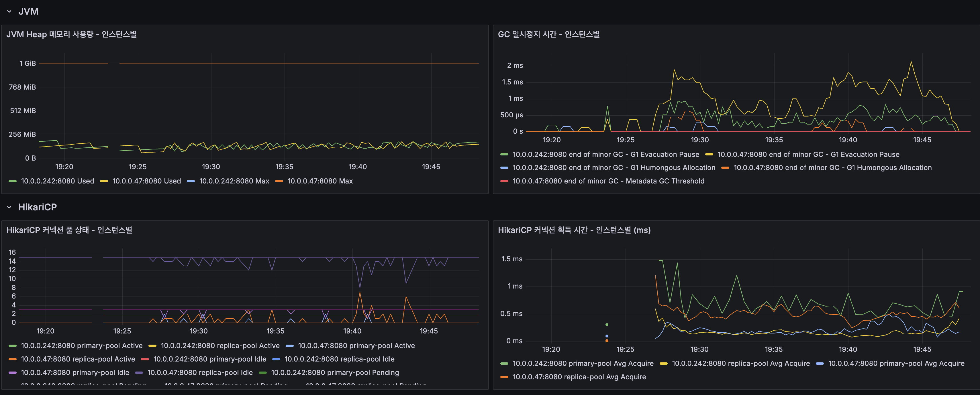Viewport: 980px width, 395px height.
Task: Open the JVM Heap 메모리 사용량 panel title menu
Action: 72,34
